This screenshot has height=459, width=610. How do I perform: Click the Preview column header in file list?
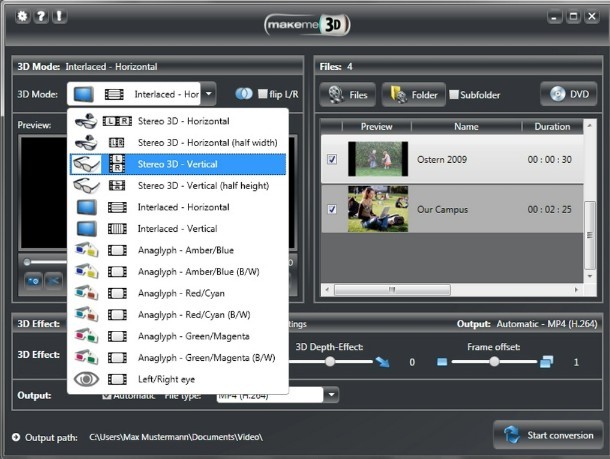(x=376, y=126)
